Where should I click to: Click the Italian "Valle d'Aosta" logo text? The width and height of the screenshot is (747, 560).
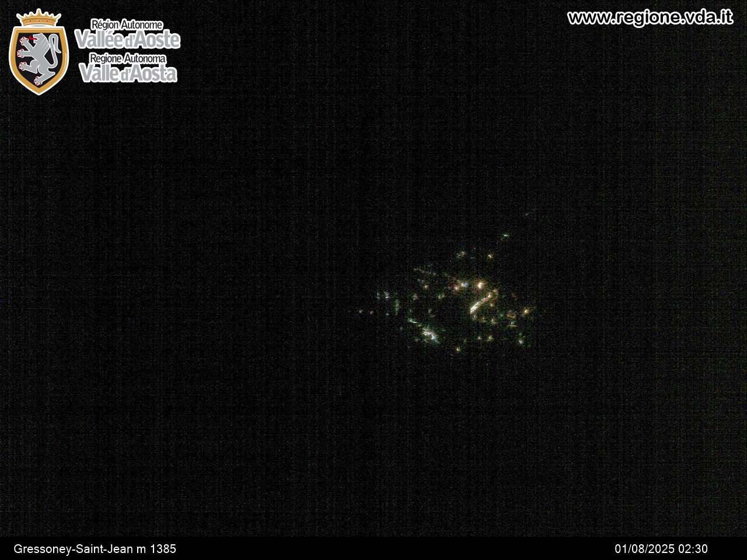(x=128, y=73)
